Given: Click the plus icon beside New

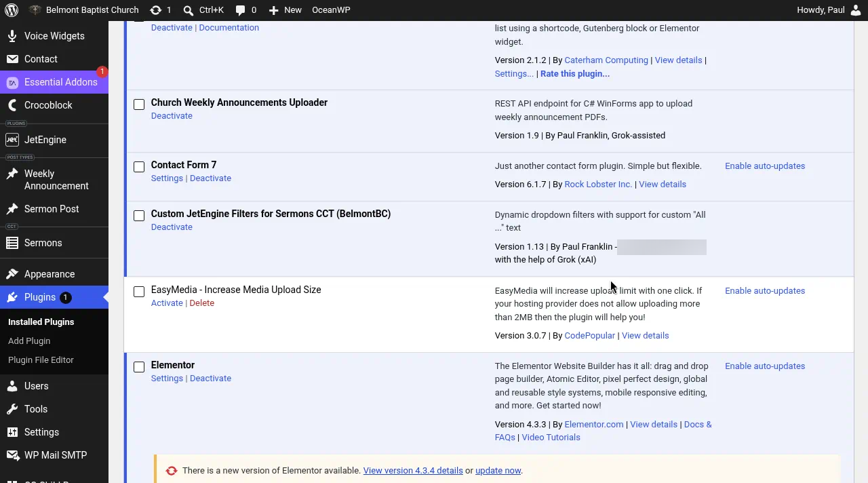Looking at the screenshot, I should point(273,10).
